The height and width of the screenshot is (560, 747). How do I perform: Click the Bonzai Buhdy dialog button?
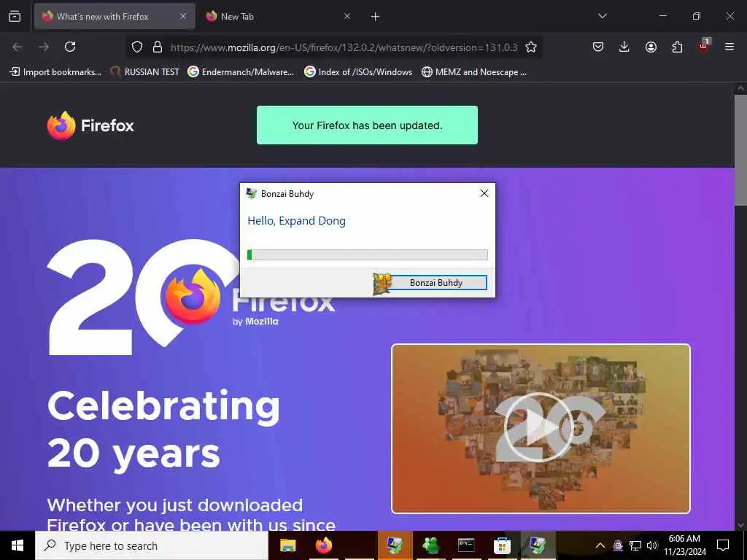(436, 282)
